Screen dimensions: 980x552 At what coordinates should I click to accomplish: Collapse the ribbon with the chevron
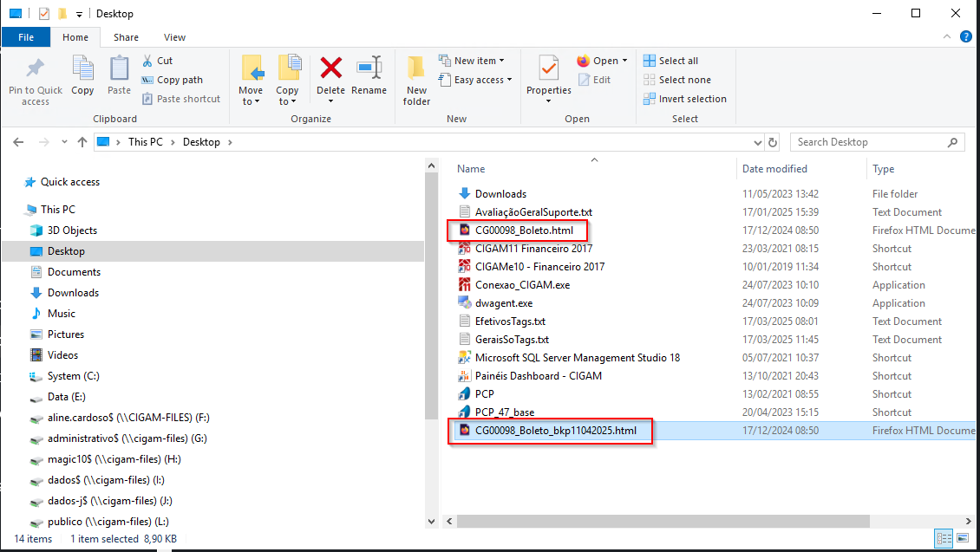[947, 37]
